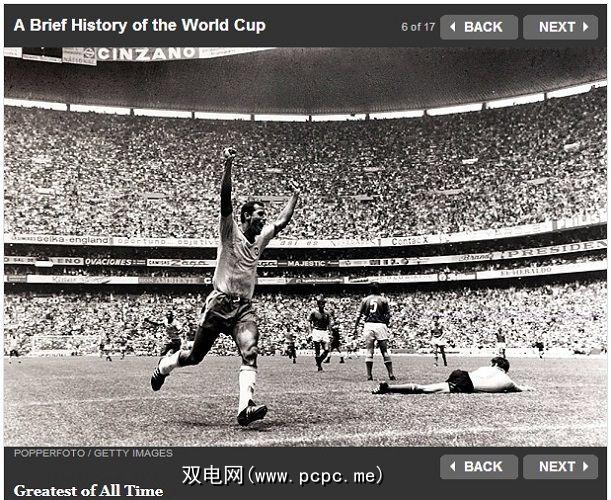Click the top NEXT button

[x=560, y=27]
